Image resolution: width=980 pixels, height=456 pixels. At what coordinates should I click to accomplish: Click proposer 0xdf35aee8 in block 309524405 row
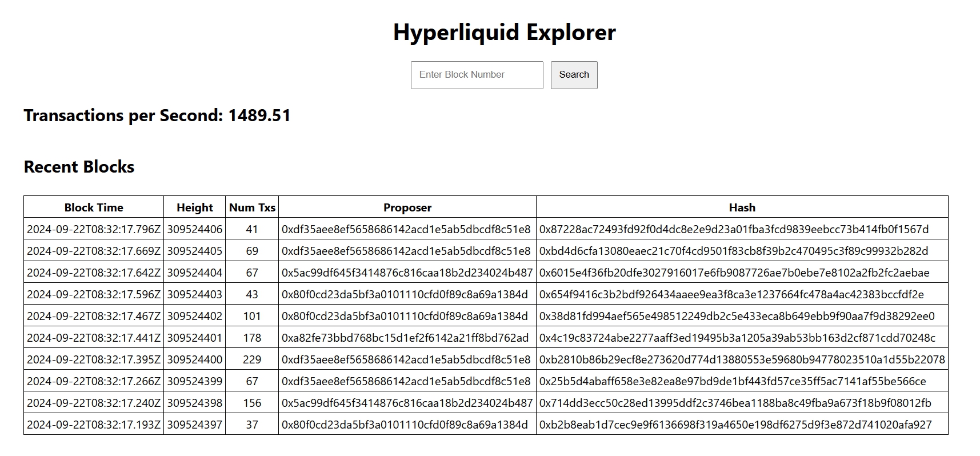(x=406, y=251)
